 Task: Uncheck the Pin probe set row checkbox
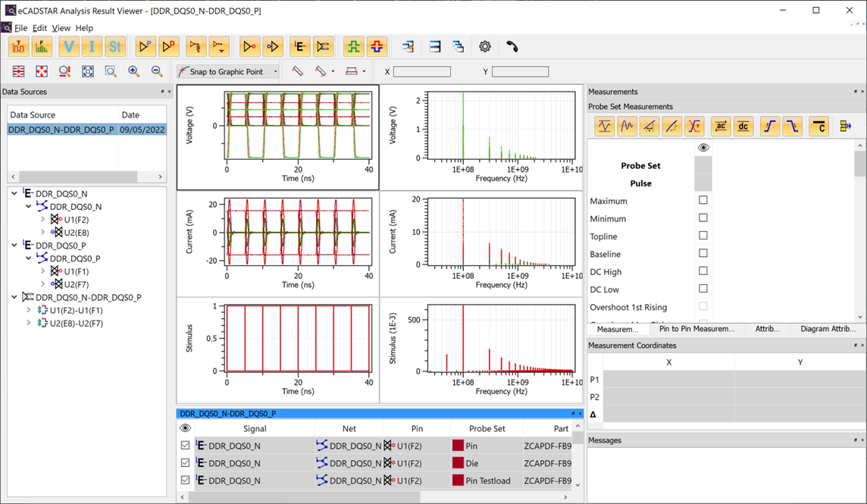point(185,446)
